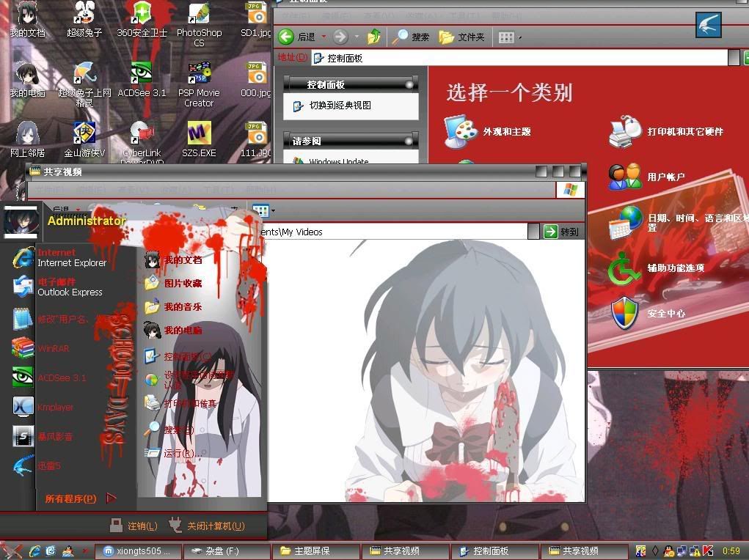Toggle 文件夹 pane in Control Panel toolbar
Viewport: 749px width, 560px height.
click(461, 37)
